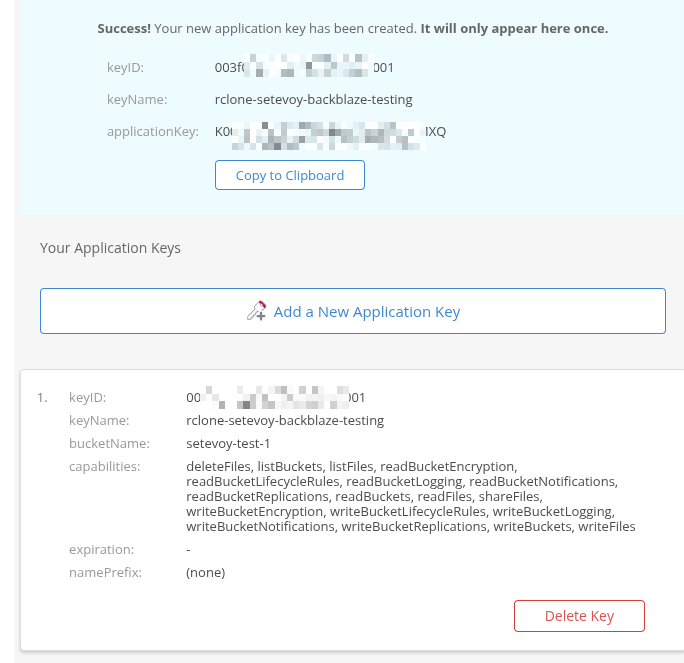Click the expiration dash value
Screen dimensions: 684x663
(x=188, y=549)
